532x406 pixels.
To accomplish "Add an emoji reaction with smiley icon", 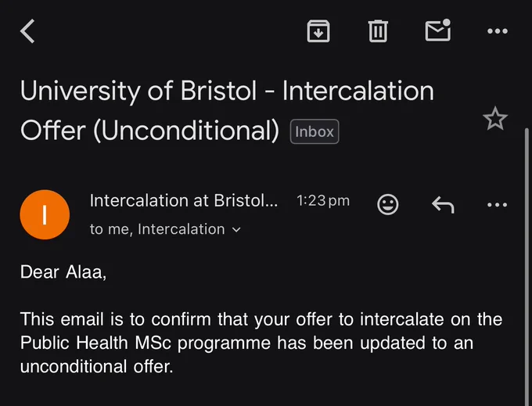I will click(388, 204).
